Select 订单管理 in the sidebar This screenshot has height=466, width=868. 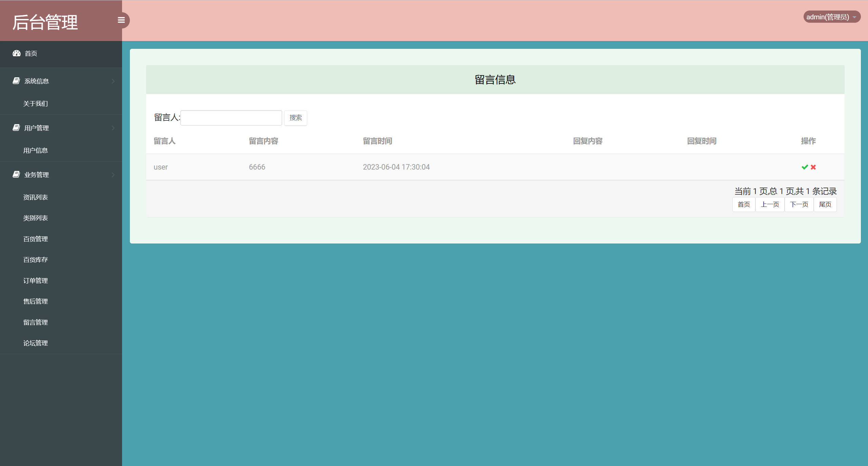pos(35,280)
